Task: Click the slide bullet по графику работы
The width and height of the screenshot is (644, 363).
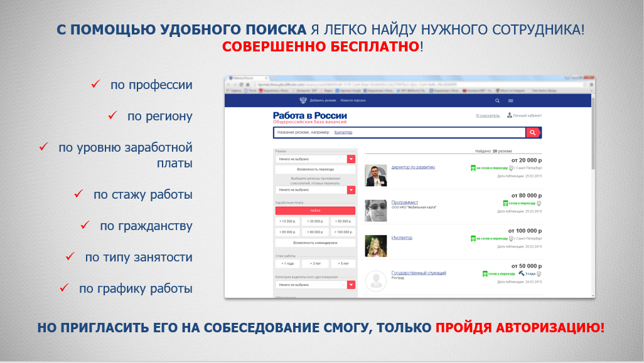Action: point(136,289)
